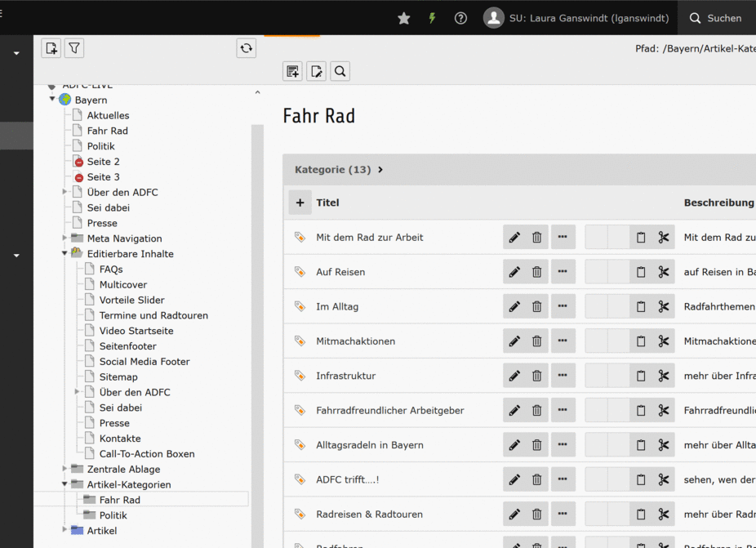Open the Call-To-Action Boxen page

[146, 454]
